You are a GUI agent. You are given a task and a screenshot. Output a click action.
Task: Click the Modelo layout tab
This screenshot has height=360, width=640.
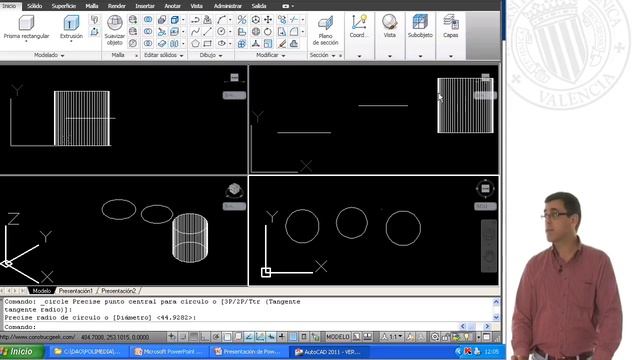tap(41, 291)
